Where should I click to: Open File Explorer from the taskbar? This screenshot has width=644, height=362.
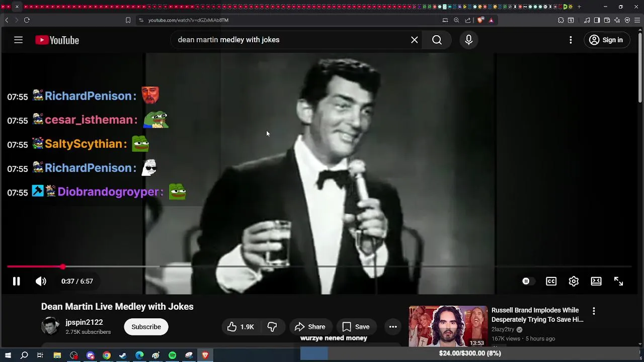(57, 355)
